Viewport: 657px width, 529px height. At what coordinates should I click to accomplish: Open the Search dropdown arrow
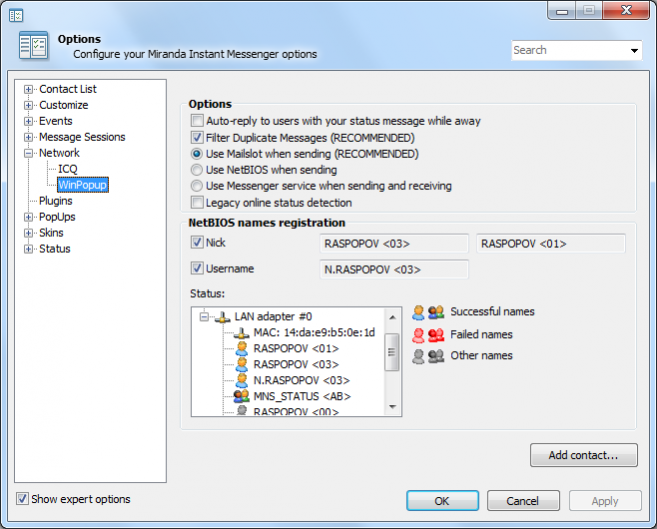(634, 51)
